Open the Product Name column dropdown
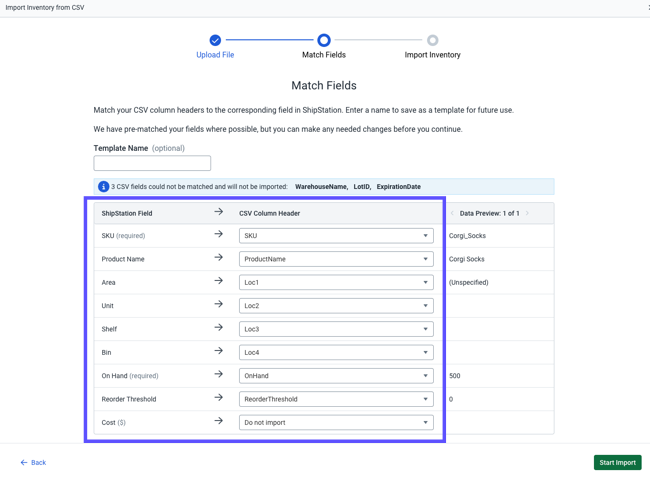This screenshot has height=478, width=650. (336, 259)
